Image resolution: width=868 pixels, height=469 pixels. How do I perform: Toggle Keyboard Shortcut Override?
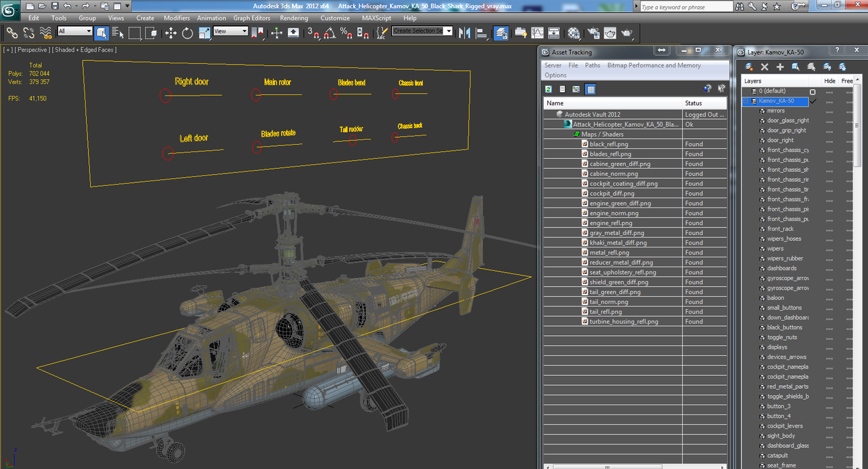[293, 33]
